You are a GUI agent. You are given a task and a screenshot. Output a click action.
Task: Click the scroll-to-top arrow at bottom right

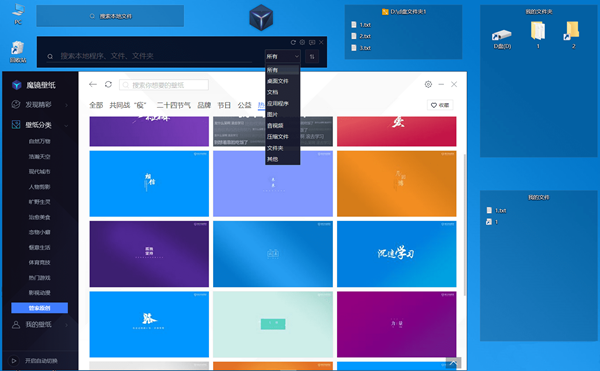click(x=453, y=363)
